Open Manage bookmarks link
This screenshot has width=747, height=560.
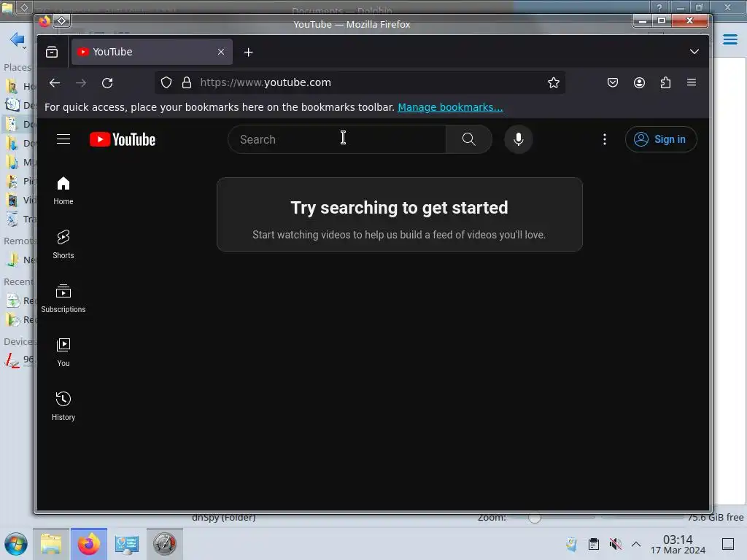coord(450,107)
